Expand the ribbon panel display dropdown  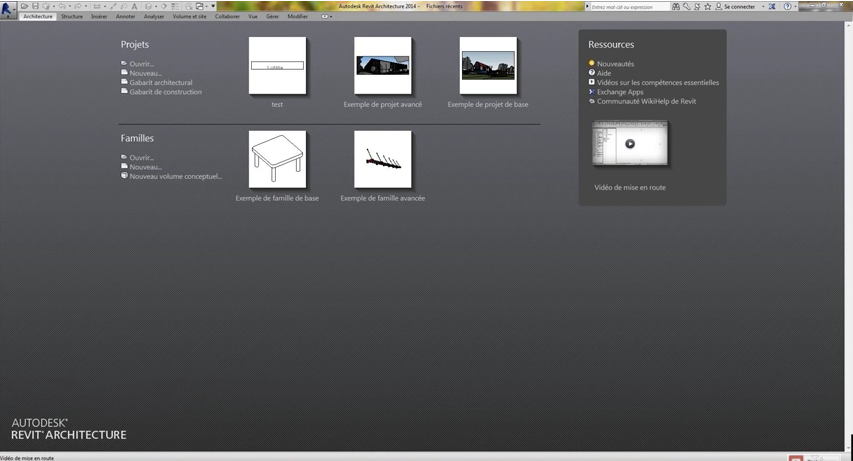tap(326, 17)
